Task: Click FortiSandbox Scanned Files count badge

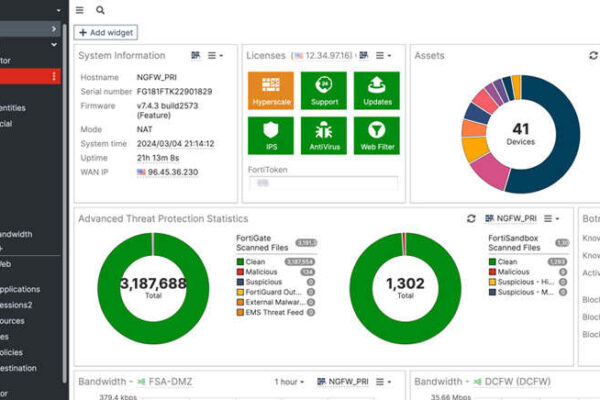Action: tap(562, 243)
